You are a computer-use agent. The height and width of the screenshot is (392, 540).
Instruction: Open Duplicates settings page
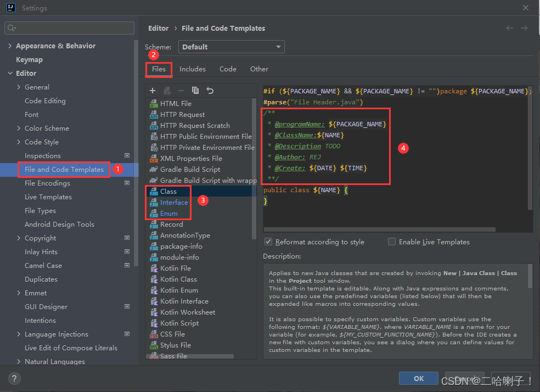click(41, 279)
